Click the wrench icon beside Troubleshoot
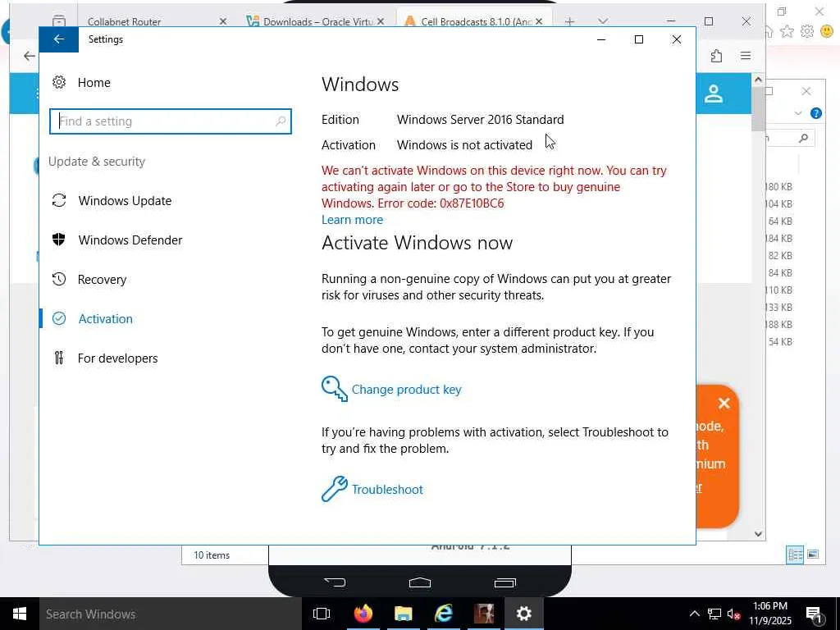Image resolution: width=840 pixels, height=630 pixels. [335, 489]
